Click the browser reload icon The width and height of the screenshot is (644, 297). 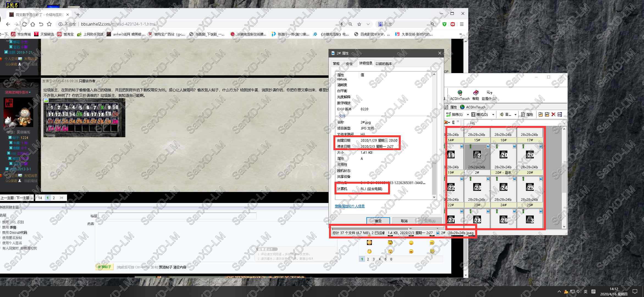pyautogui.click(x=24, y=24)
